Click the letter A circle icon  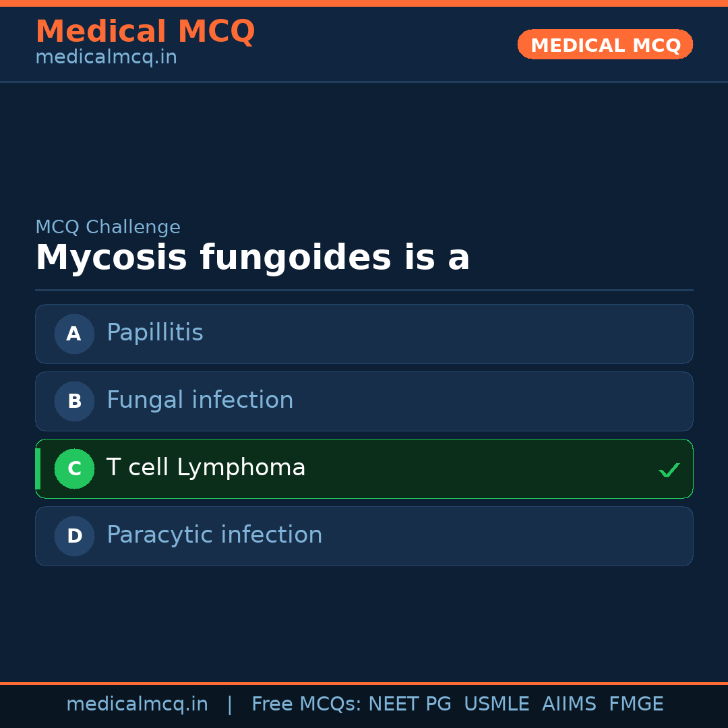74,334
